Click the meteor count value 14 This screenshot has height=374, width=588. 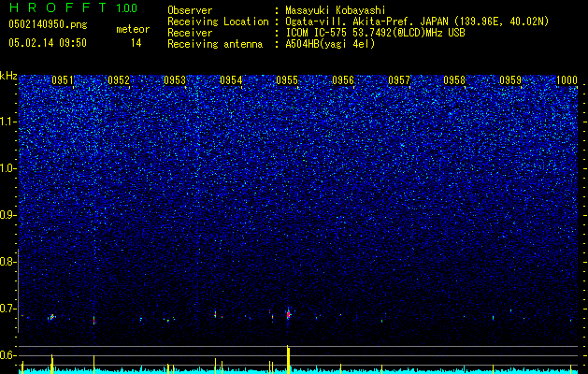136,43
